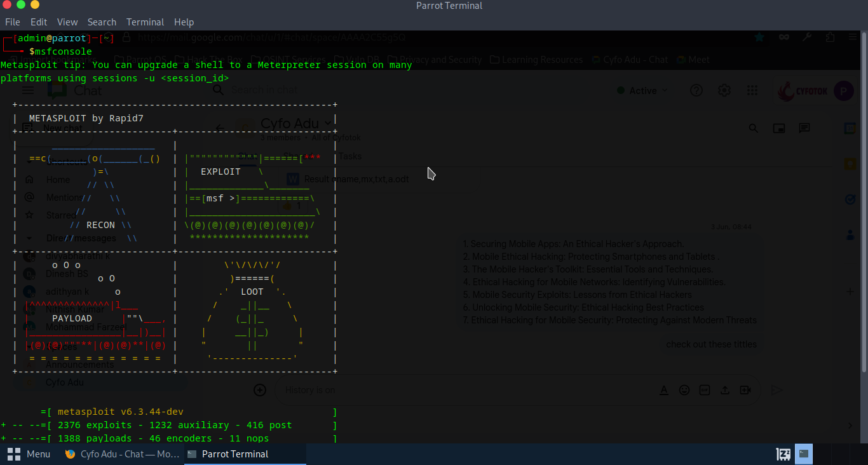Click 'metasploit v6.3.44-dev' version line
This screenshot has width=868, height=465.
coord(121,412)
